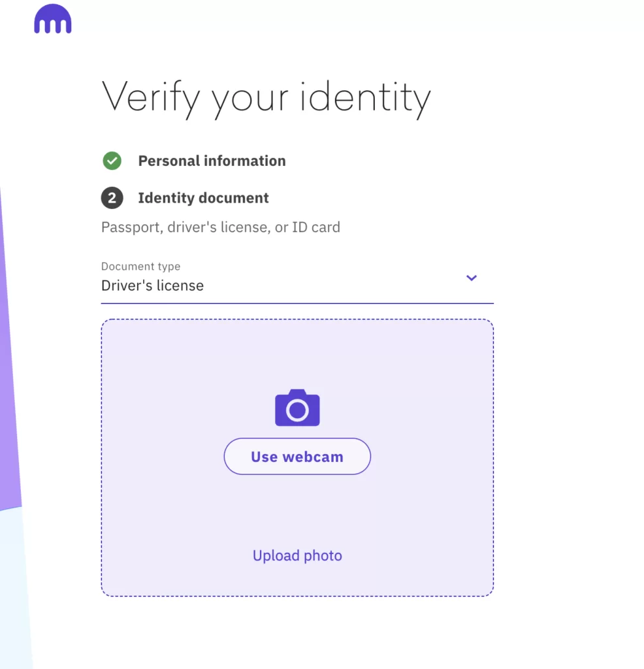The image size is (644, 669).
Task: Click the passport and ID card description text
Action: [220, 227]
